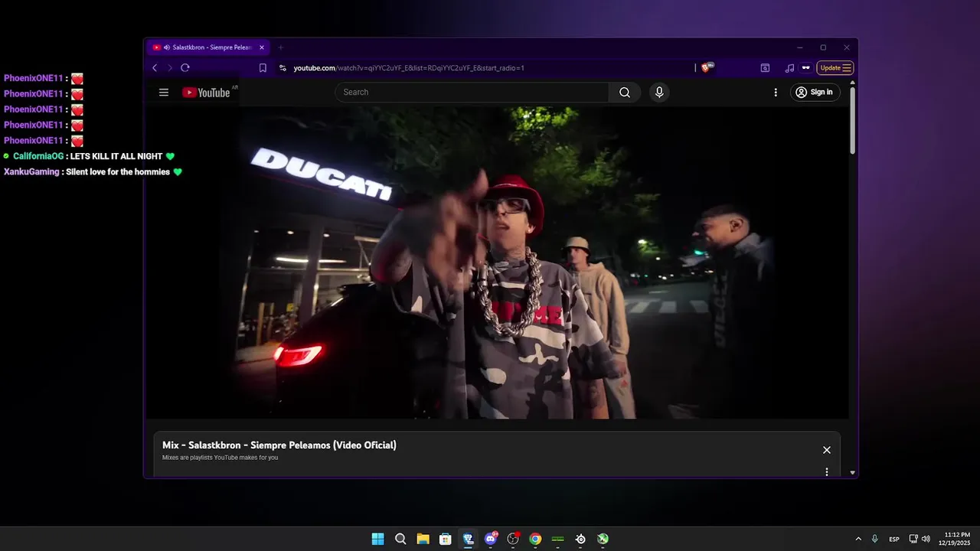The height and width of the screenshot is (551, 980).
Task: Open the green globe app in taskbar
Action: [x=603, y=539]
